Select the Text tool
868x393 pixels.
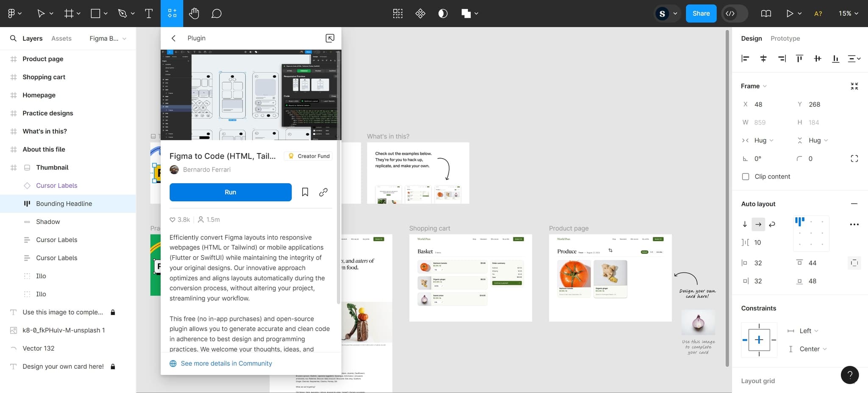click(149, 14)
